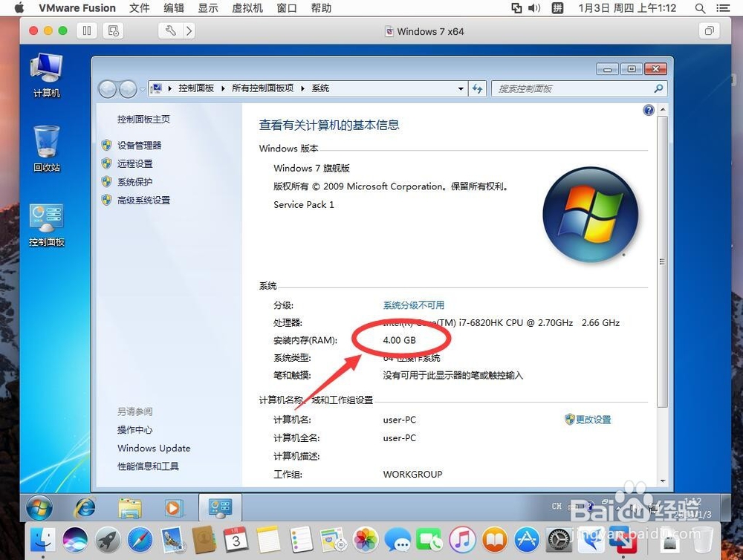Open System Preferences from the Dock
The width and height of the screenshot is (743, 560).
pyautogui.click(x=559, y=539)
